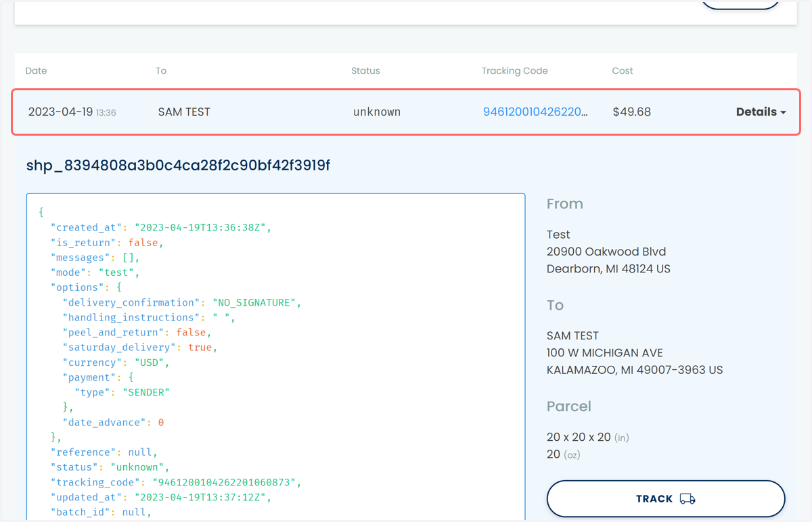Screen dimensions: 812x522
Task: Click the "peel_and_return": false line
Action: coord(137,333)
